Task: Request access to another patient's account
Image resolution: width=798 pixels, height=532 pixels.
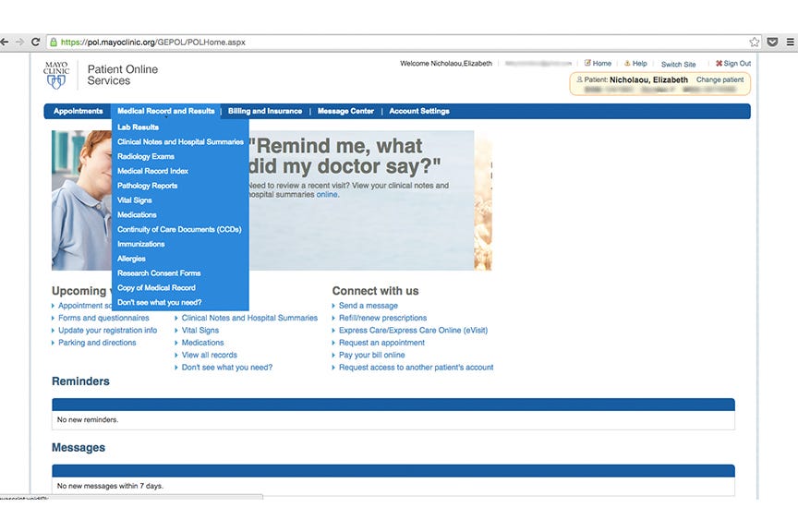Action: 417,368
